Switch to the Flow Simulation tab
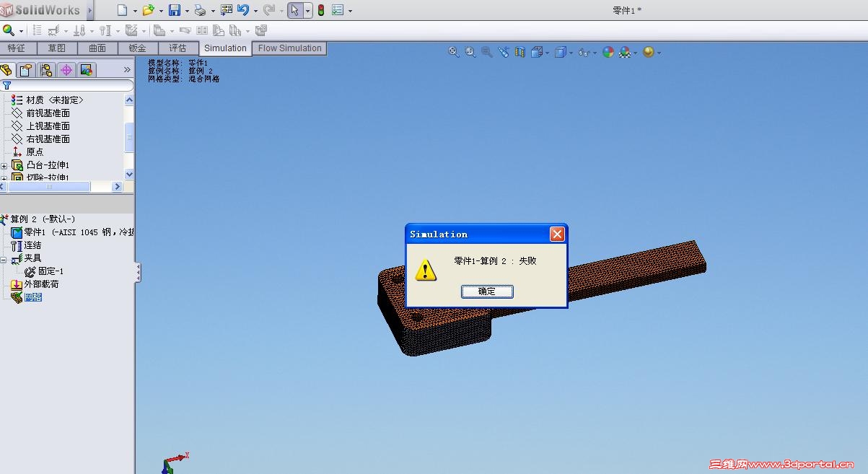 click(290, 48)
